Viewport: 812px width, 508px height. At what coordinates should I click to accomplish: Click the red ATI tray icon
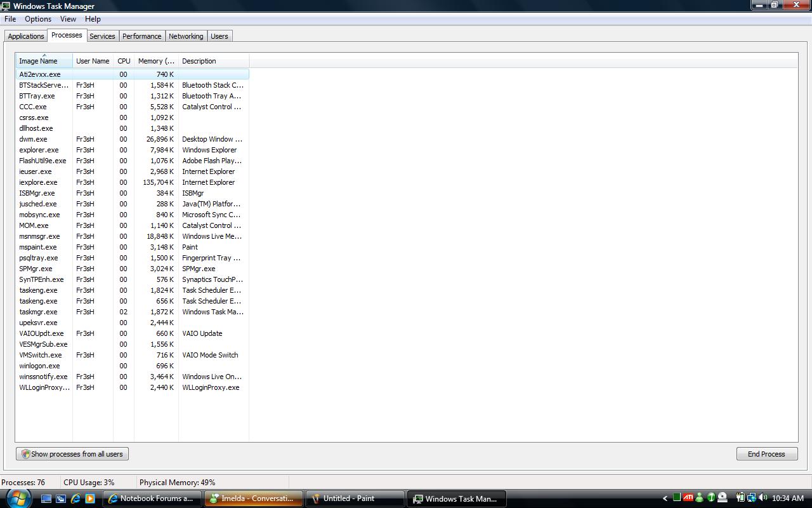coord(688,498)
